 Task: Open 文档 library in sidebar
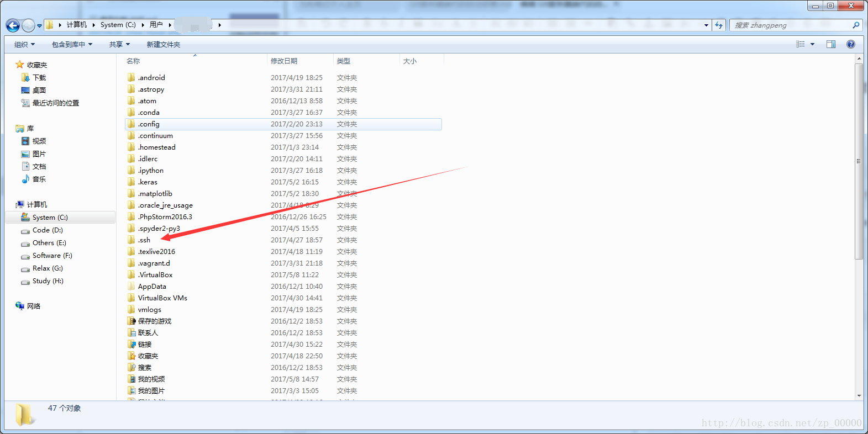coord(39,166)
